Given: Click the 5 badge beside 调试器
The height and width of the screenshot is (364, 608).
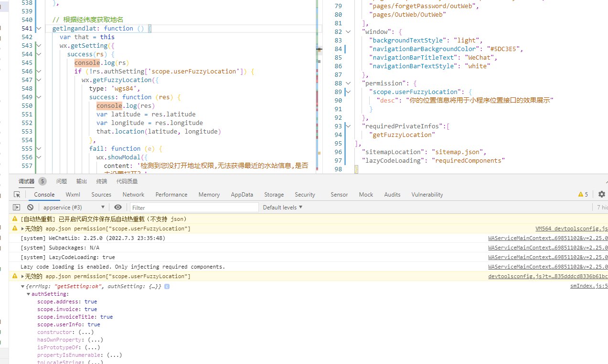Looking at the screenshot, I should pos(43,181).
